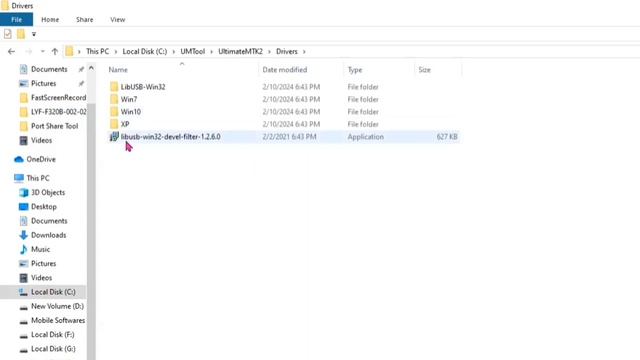Expand the chevron after Drivers in the address bar
The image size is (640, 360).
(304, 51)
